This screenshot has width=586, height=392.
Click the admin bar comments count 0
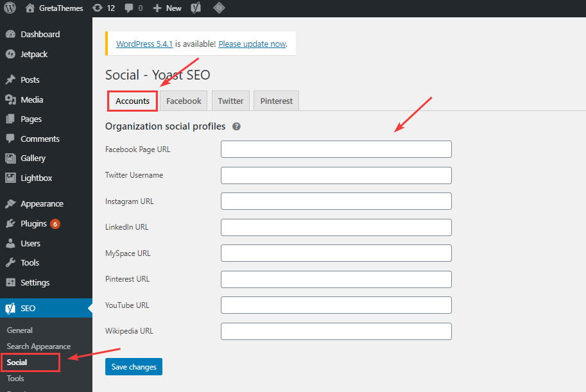141,8
